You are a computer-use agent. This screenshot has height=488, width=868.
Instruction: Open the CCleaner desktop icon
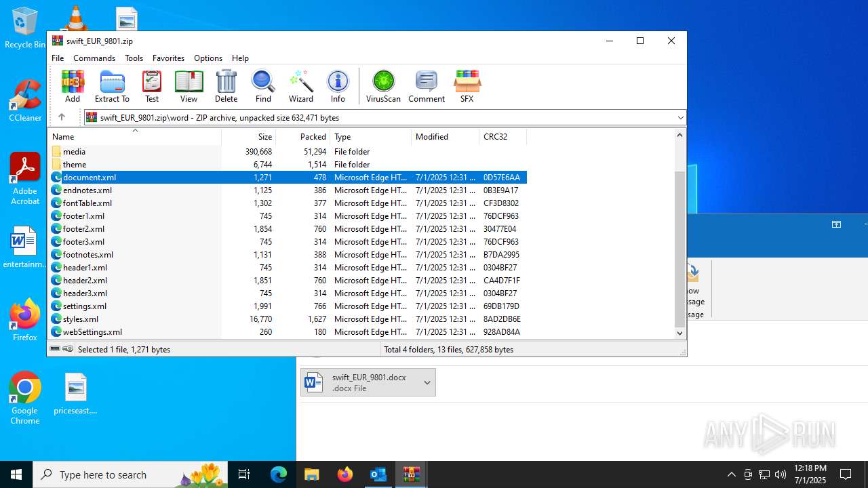[x=25, y=100]
